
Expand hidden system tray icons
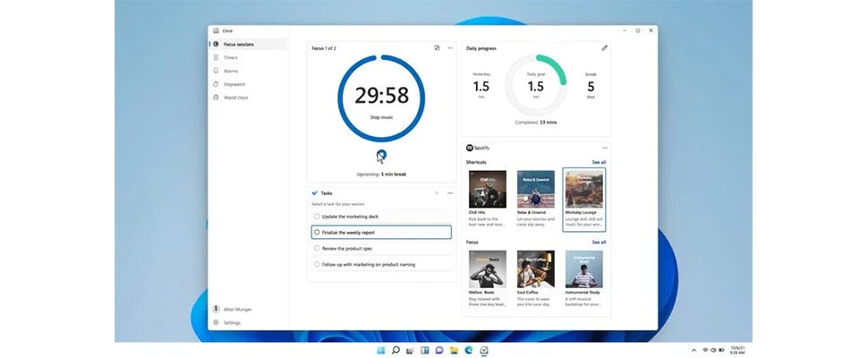point(694,350)
